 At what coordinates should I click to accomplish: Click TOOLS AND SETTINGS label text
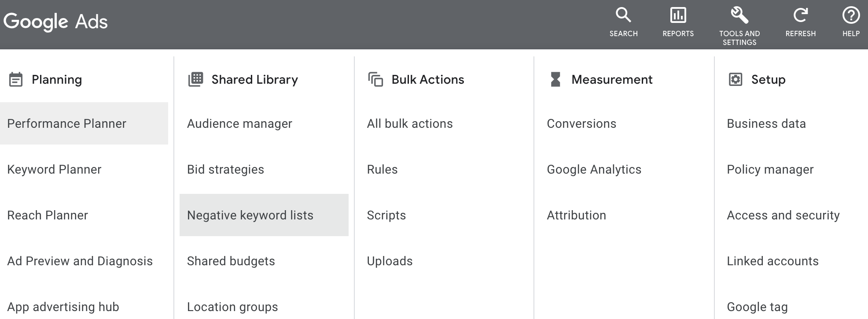tap(739, 38)
